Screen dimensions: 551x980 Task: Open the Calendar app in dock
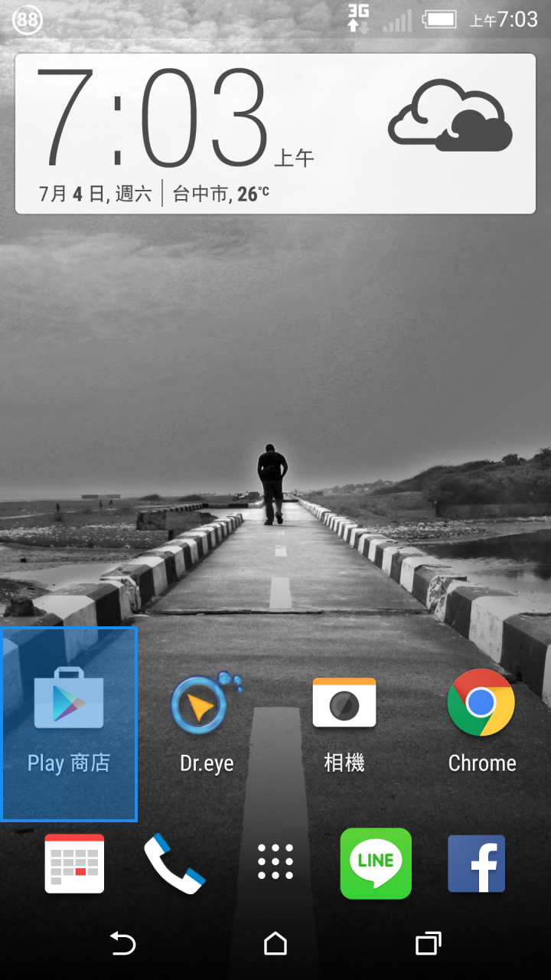(74, 864)
